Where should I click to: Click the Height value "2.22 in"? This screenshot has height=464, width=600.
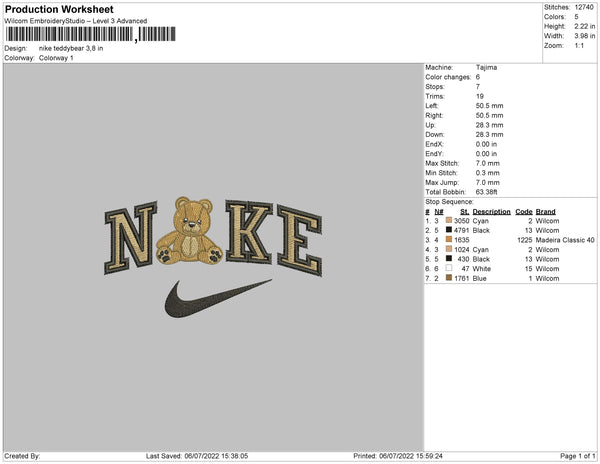(585, 26)
